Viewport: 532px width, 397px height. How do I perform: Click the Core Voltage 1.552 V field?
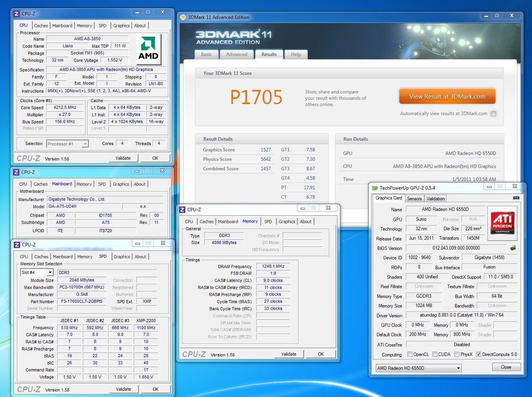click(115, 60)
